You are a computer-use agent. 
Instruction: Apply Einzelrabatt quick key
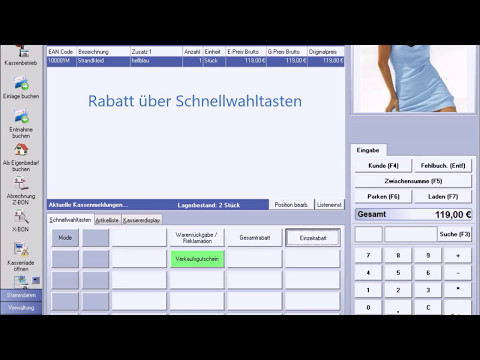[313, 238]
